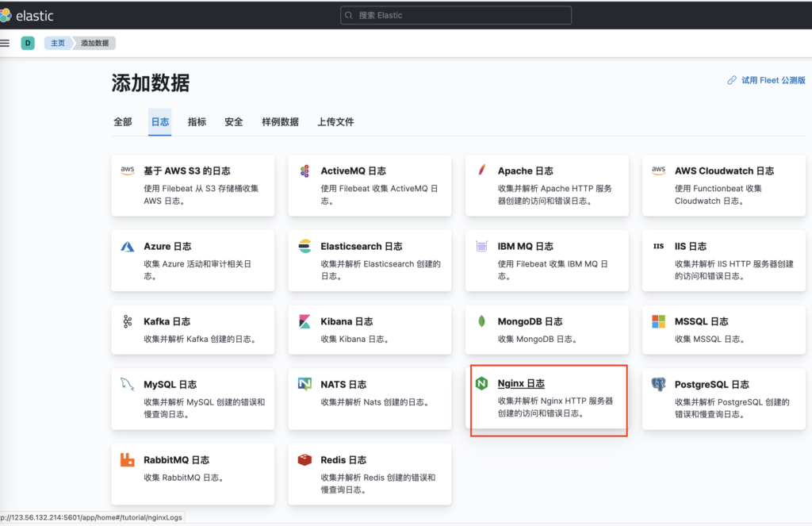Viewport: 812px width, 526px height.
Task: Click the NATS logo icon
Action: click(x=304, y=384)
